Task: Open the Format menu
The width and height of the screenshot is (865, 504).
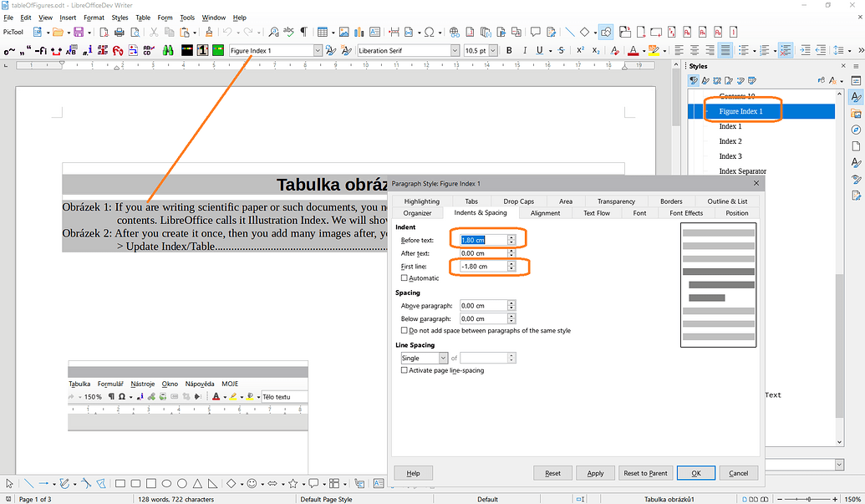Action: 93,18
